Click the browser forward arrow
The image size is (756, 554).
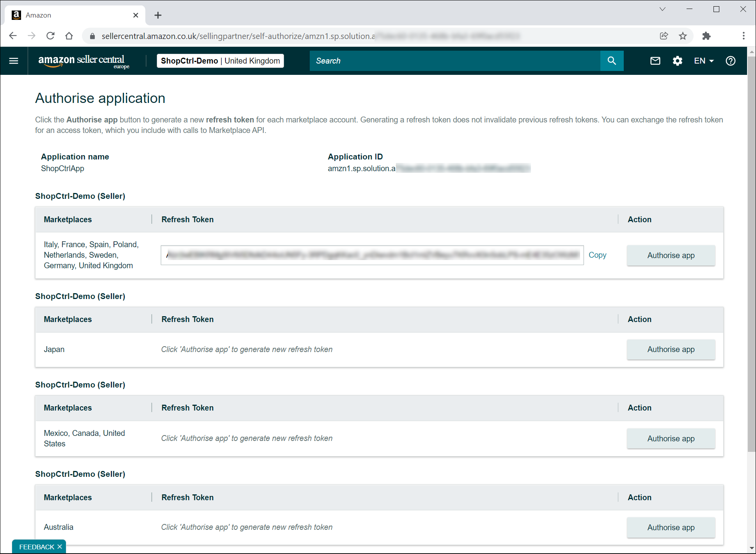coord(32,36)
